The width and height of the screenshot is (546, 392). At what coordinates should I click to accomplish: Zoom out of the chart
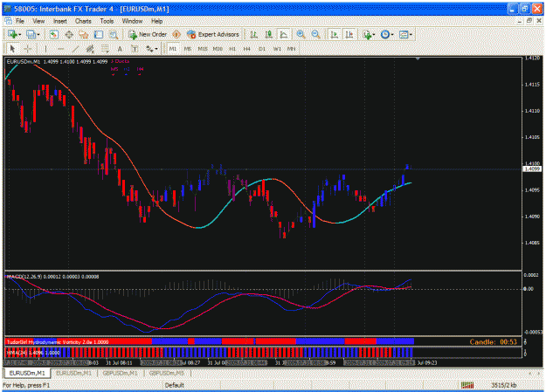tap(316, 34)
